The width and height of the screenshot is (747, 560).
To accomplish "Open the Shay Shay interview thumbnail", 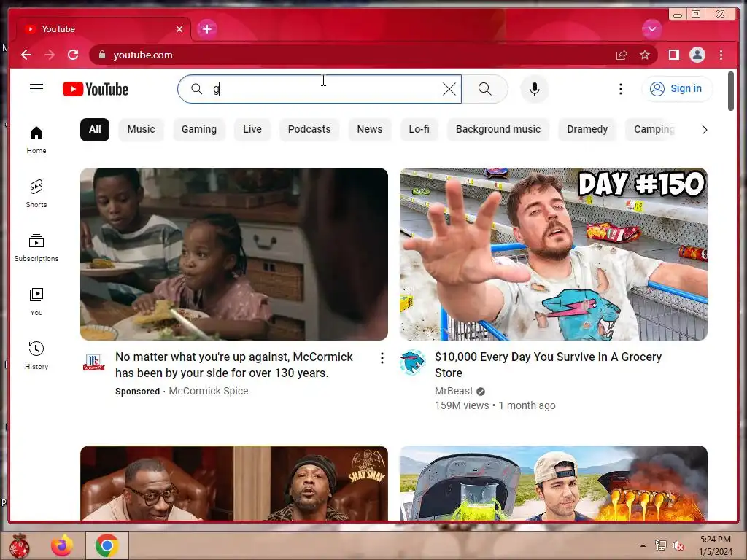I will click(x=234, y=483).
